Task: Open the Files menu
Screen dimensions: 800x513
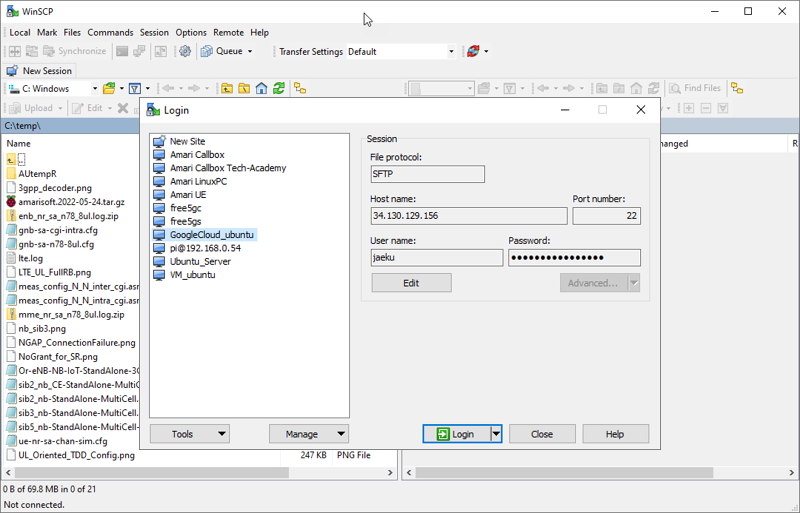Action: coord(72,33)
